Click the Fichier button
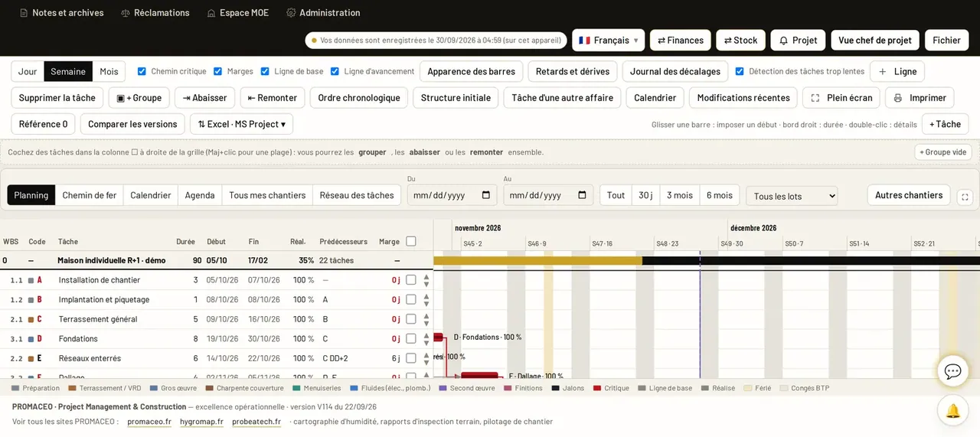Screen dimensions: 980x437 click(947, 41)
